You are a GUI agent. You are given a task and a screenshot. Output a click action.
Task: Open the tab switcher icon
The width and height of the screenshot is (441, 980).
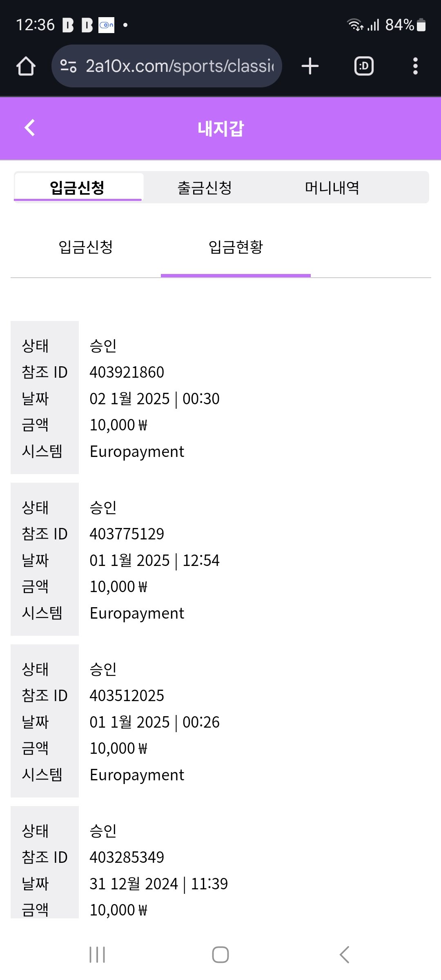[363, 66]
